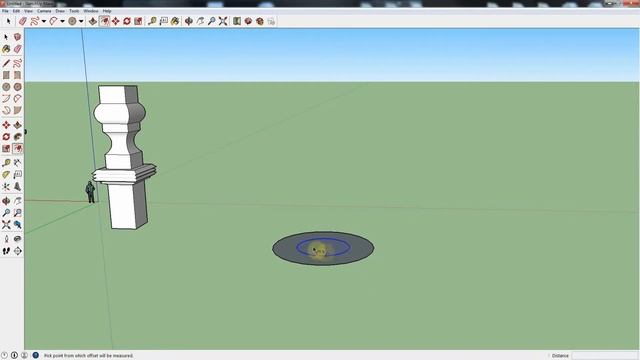Select the Protractor tool in left palette
The height and width of the screenshot is (360, 640).
(6, 175)
